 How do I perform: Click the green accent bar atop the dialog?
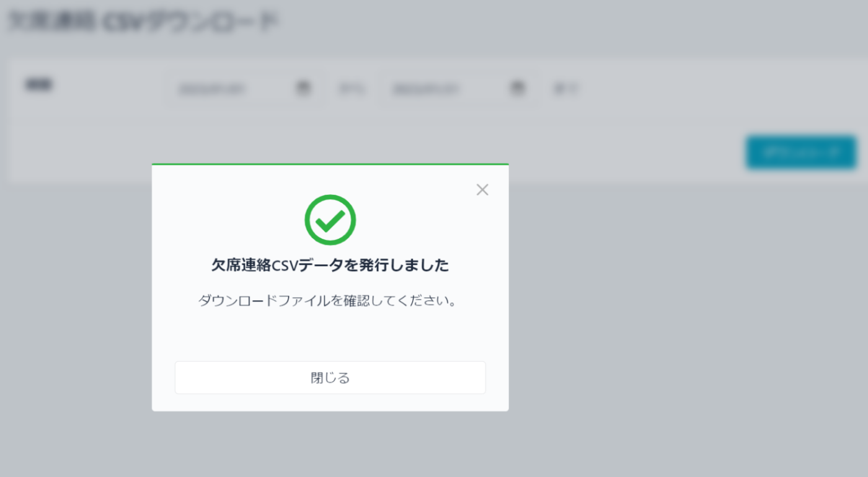(330, 165)
